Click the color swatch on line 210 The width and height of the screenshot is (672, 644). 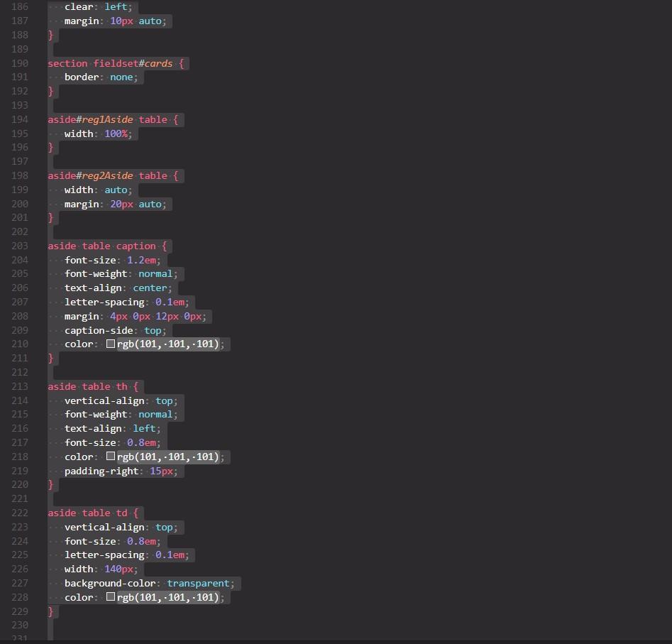coord(111,344)
